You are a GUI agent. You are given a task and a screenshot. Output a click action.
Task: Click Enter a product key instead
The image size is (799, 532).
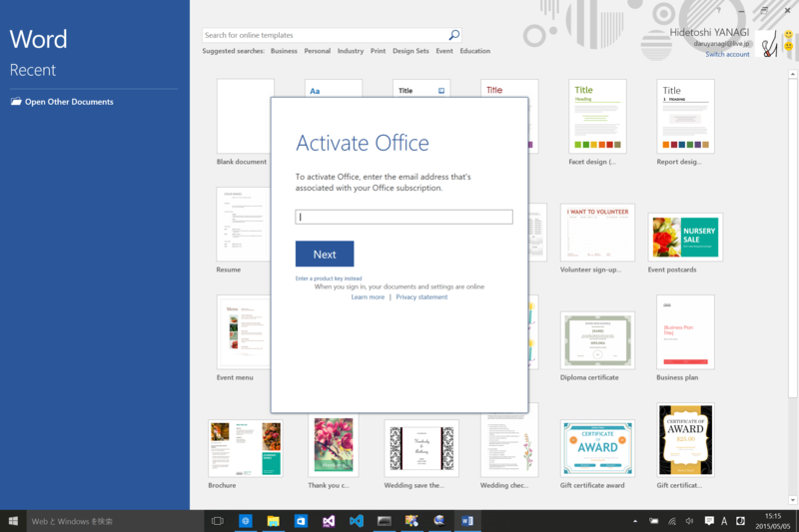(x=329, y=278)
